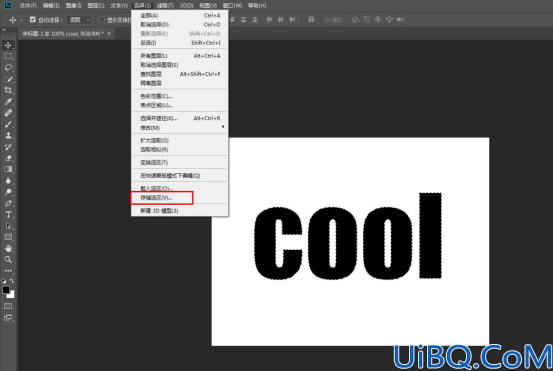553x371 pixels.
Task: Click the white background color swatch
Action: [x=12, y=295]
